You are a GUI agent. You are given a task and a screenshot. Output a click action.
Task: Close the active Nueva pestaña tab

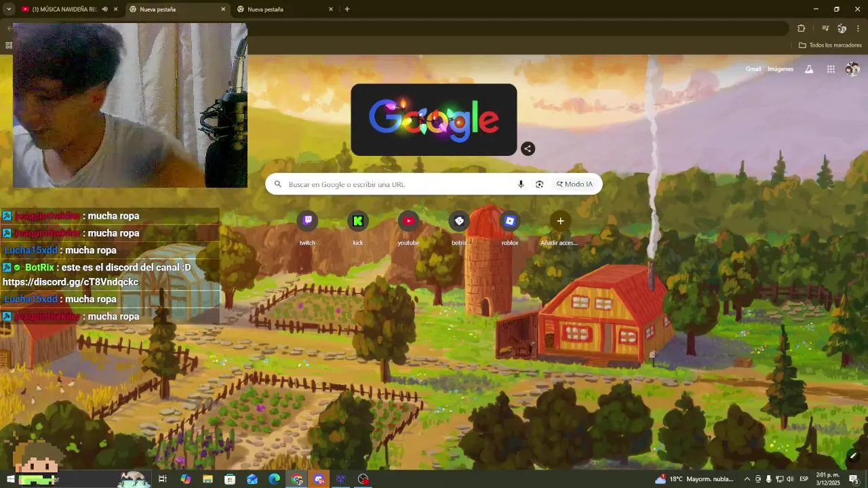223,9
